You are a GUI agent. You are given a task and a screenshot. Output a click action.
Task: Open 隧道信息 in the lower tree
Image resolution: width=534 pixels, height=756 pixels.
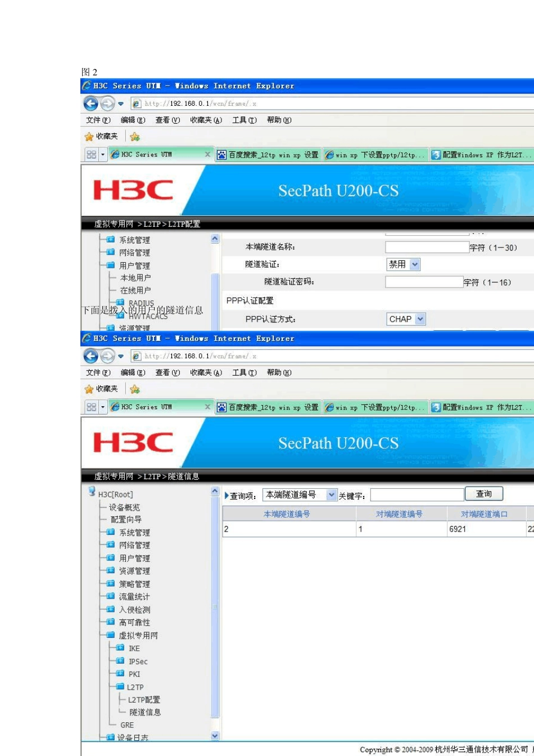click(145, 712)
